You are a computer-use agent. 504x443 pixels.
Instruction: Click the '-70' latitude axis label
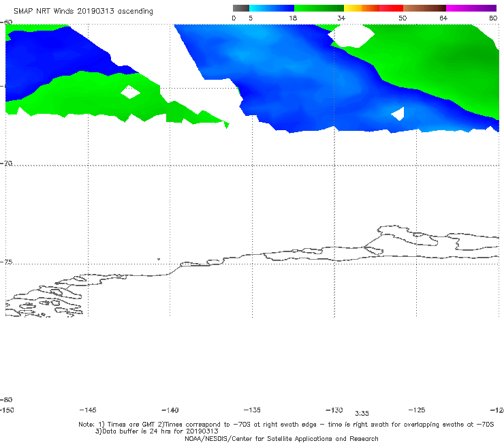pyautogui.click(x=6, y=164)
